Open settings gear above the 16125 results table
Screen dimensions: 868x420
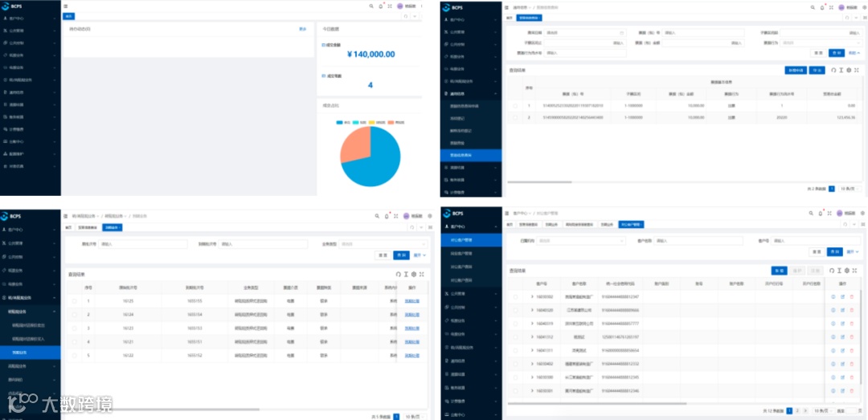tap(414, 274)
